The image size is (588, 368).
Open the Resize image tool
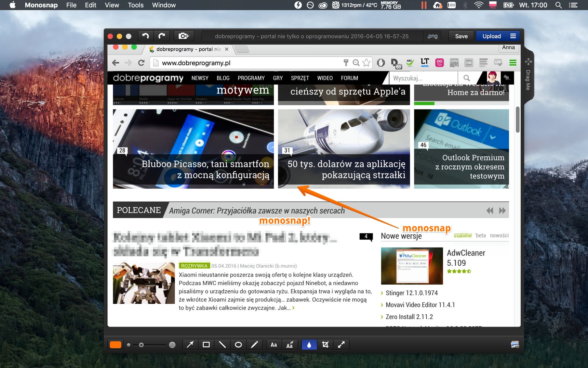341,345
